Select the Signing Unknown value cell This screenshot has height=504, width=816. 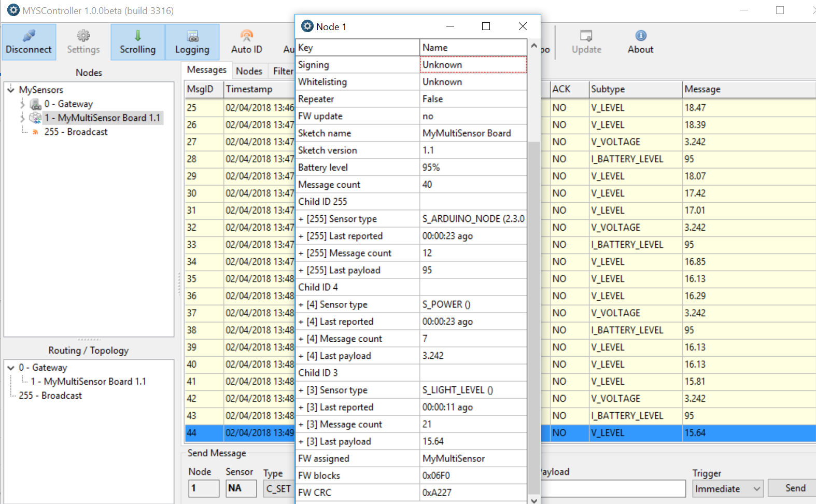[x=473, y=65]
